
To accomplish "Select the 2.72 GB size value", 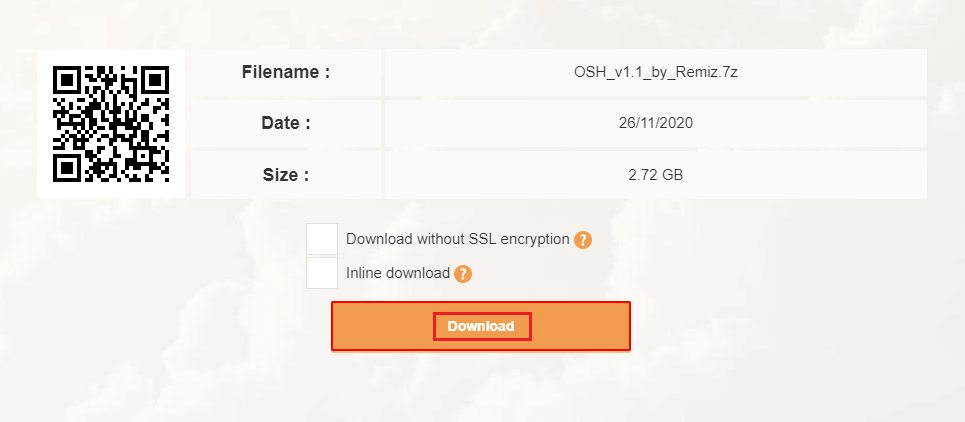I will [x=656, y=175].
